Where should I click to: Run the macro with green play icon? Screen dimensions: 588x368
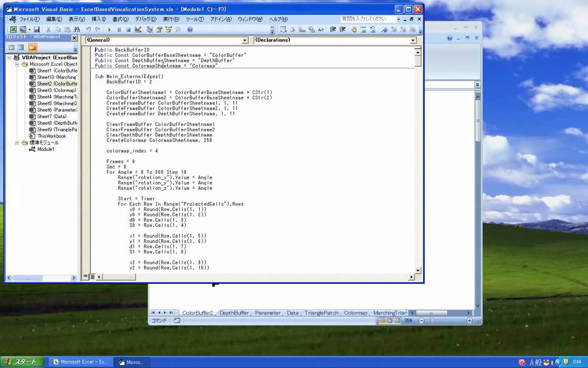pyautogui.click(x=110, y=29)
